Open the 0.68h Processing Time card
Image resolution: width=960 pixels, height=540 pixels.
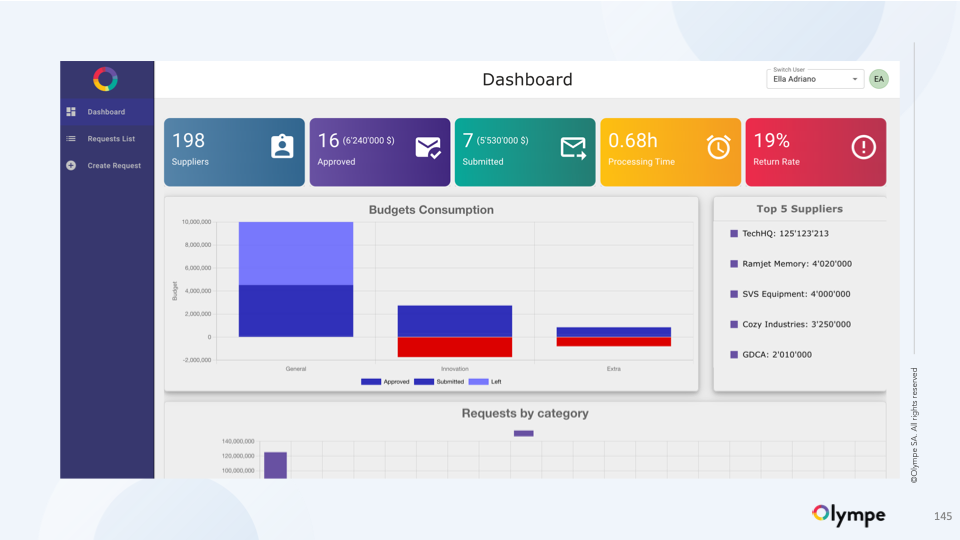click(x=670, y=152)
